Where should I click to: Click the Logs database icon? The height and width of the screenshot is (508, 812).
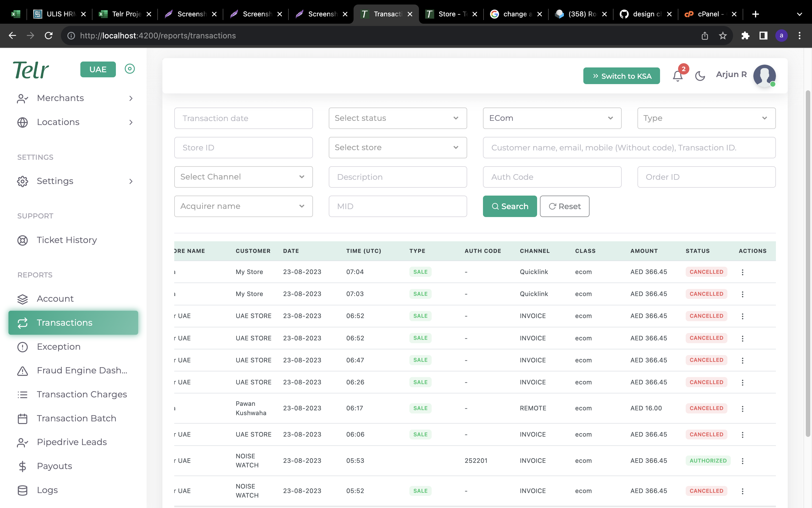23,490
